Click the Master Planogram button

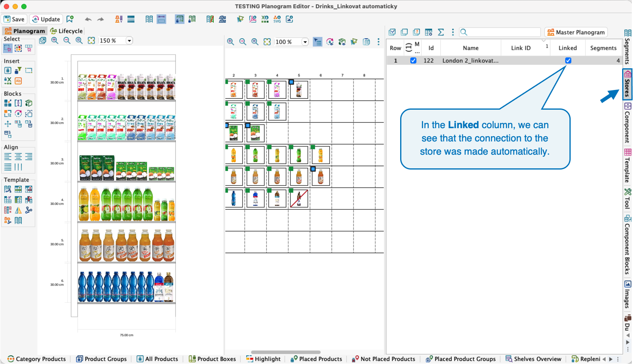point(576,32)
